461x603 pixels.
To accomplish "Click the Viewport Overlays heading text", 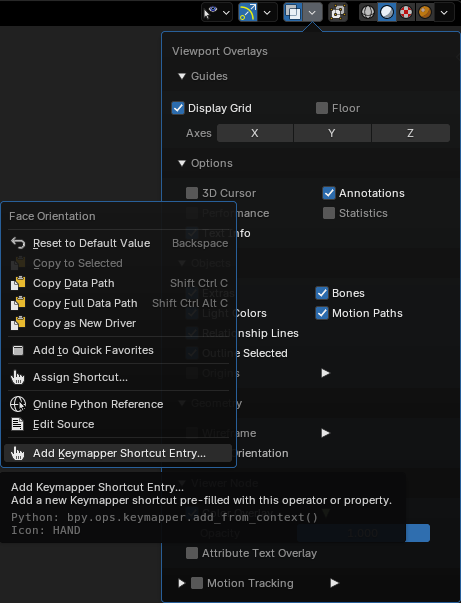I will pyautogui.click(x=220, y=51).
